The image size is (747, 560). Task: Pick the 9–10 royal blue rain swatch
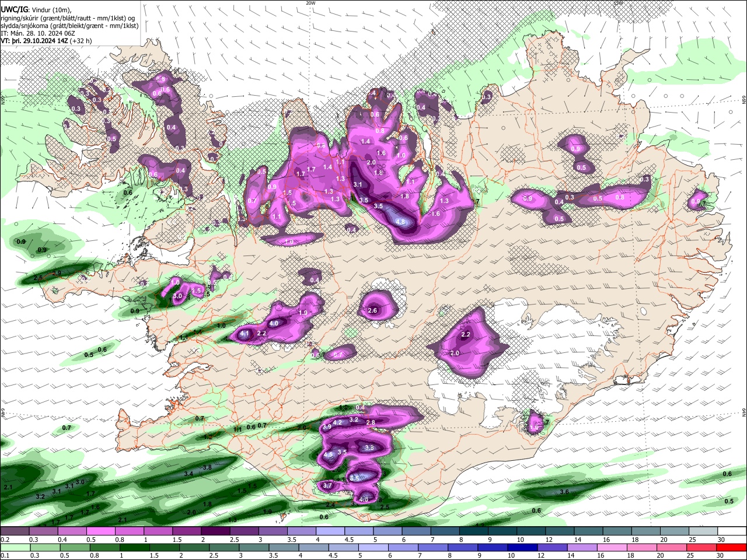click(x=491, y=547)
